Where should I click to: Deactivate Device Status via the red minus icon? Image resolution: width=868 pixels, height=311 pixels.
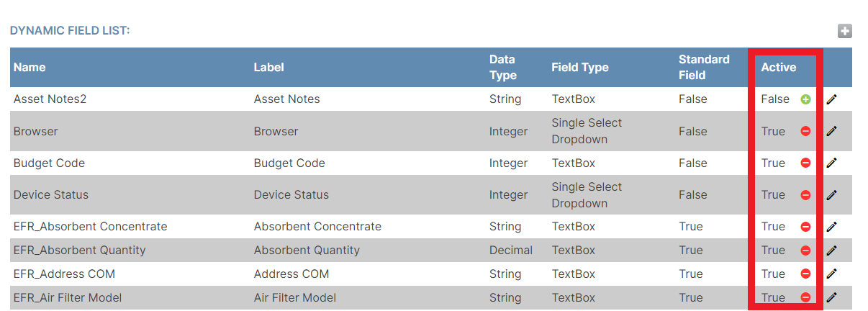(x=805, y=195)
